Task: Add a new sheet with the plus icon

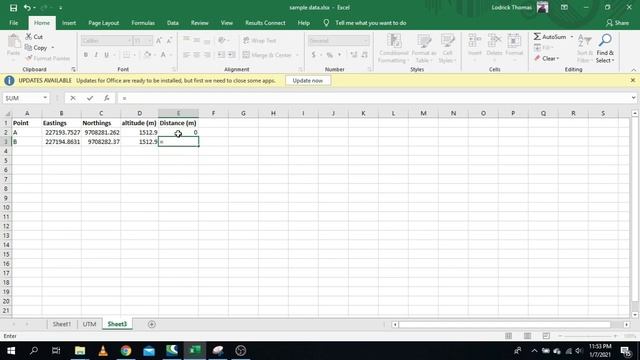Action: (x=152, y=324)
